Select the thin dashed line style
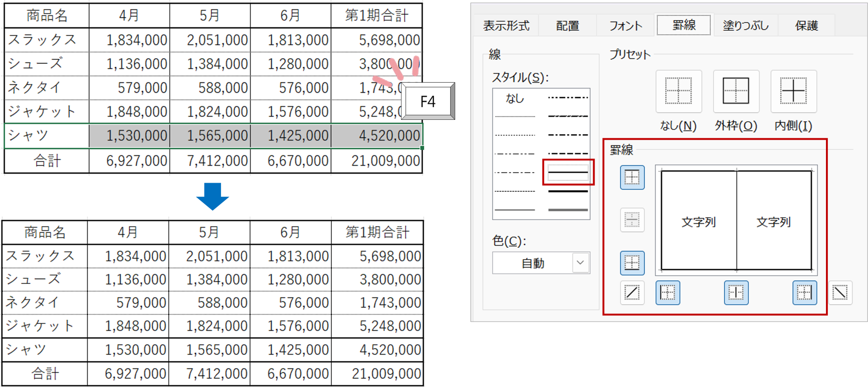868x387 pixels. pyautogui.click(x=515, y=191)
